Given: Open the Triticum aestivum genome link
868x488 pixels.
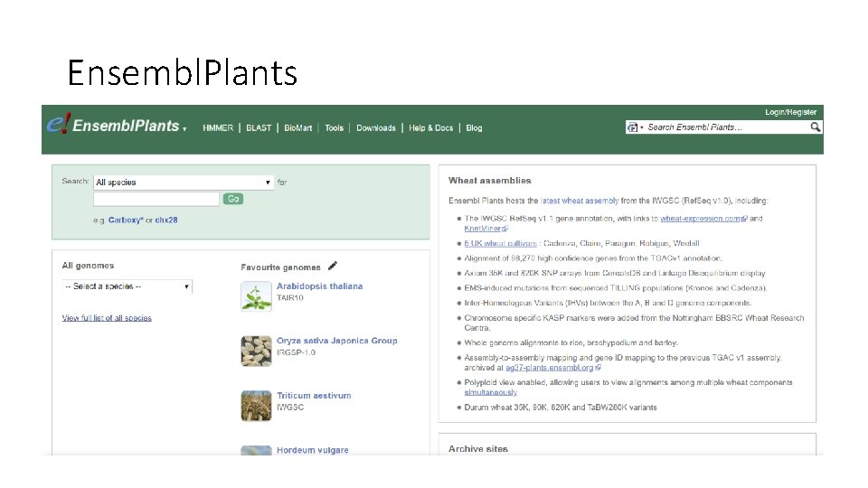Looking at the screenshot, I should coord(314,396).
